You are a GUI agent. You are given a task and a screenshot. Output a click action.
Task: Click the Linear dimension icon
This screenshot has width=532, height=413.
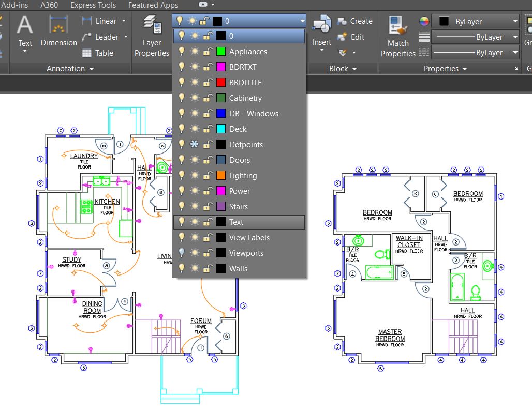[87, 21]
